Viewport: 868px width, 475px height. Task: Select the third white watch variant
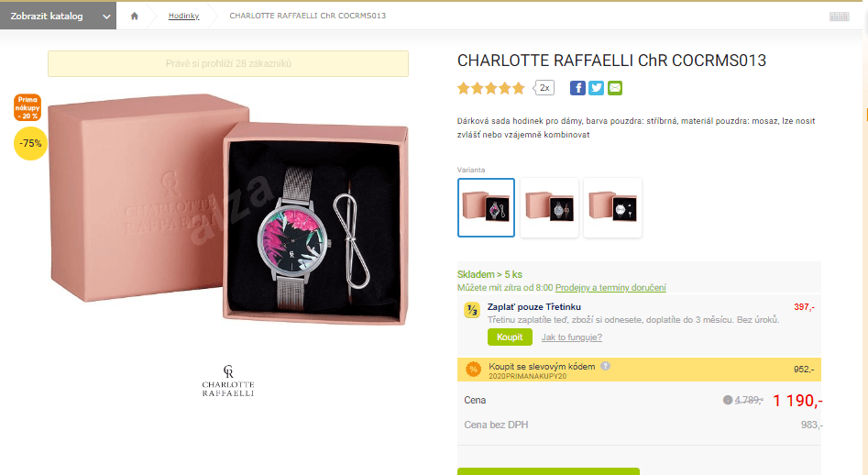point(612,207)
